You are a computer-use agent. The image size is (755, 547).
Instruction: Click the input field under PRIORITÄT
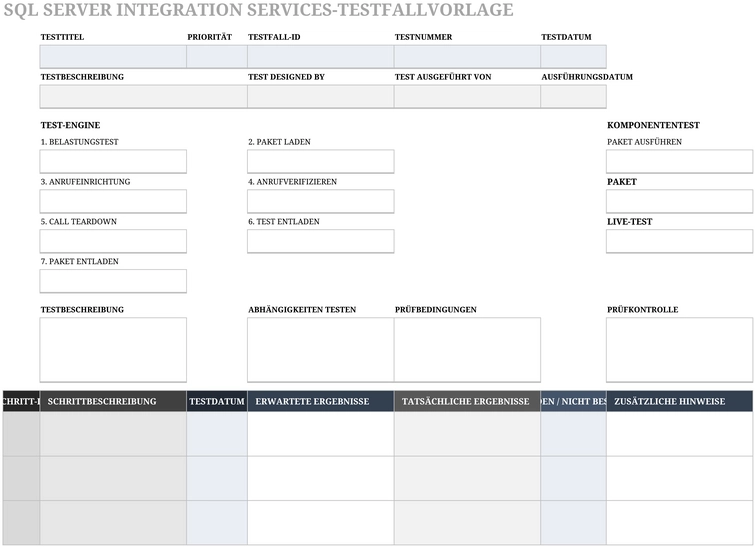tap(217, 57)
